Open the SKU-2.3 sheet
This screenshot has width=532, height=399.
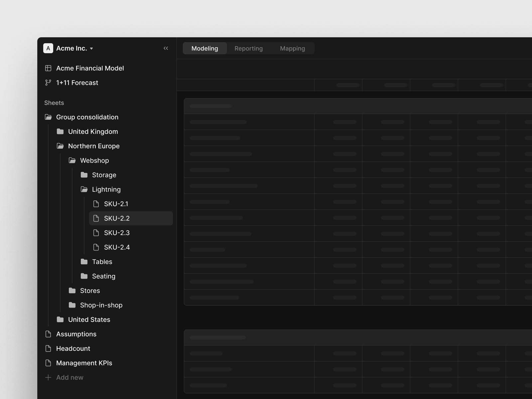117,233
